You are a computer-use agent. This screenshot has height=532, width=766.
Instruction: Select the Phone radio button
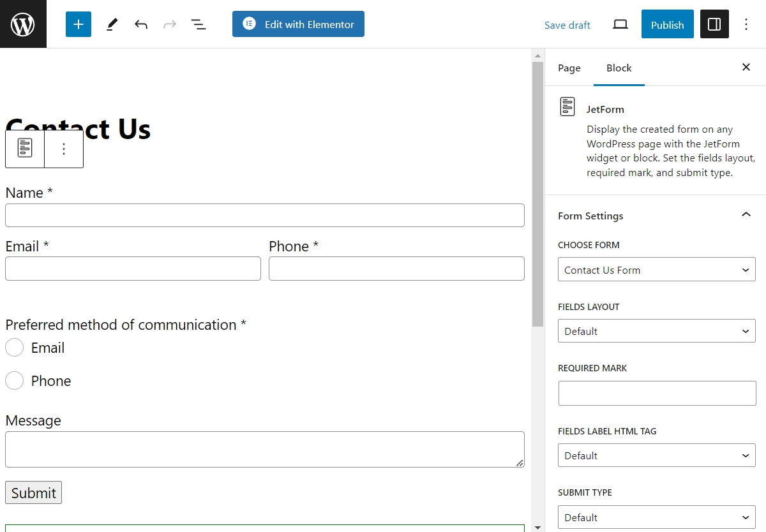coord(14,380)
